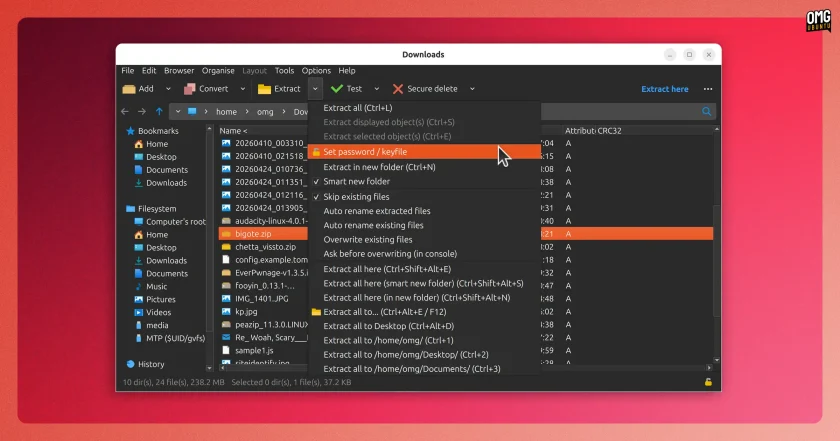
Task: Open the Convert dropdown arrow
Action: click(243, 89)
